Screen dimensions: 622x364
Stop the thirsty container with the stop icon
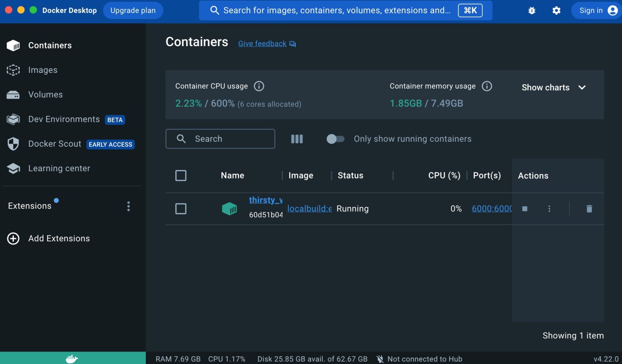pyautogui.click(x=524, y=209)
